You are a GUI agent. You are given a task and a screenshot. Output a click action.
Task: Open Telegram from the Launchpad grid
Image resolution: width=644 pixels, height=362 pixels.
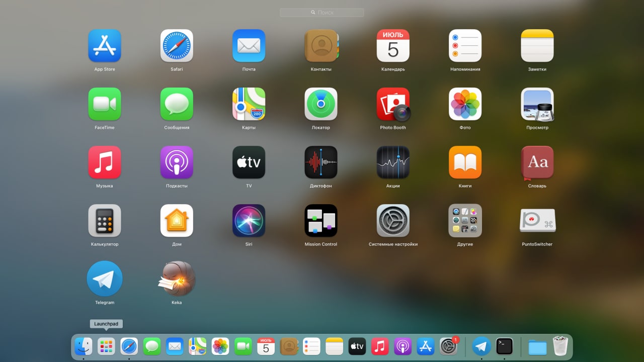tap(105, 279)
